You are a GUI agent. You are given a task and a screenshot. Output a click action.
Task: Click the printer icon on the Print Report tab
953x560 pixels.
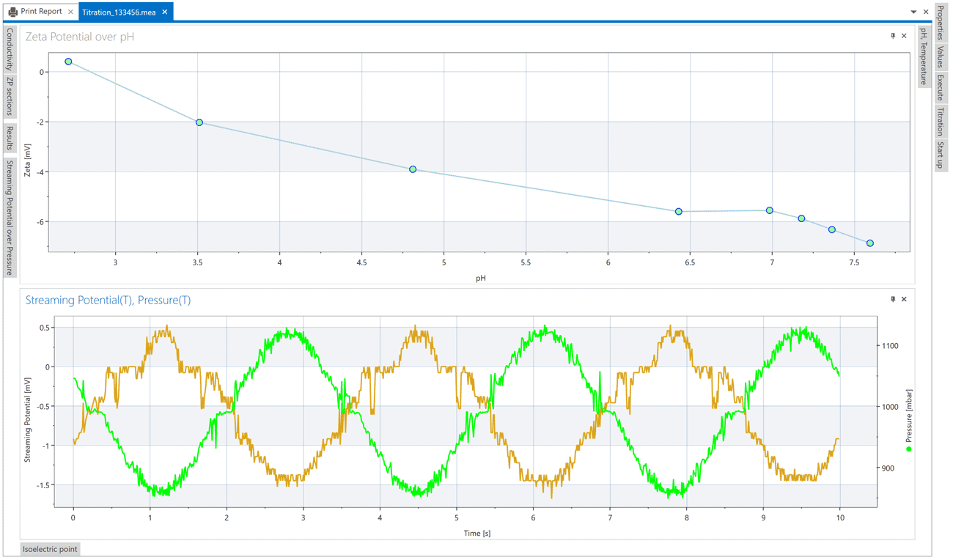click(x=12, y=11)
